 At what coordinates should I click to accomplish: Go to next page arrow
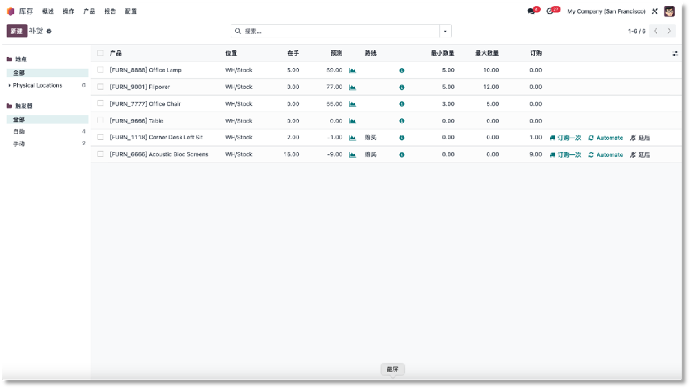coord(669,31)
